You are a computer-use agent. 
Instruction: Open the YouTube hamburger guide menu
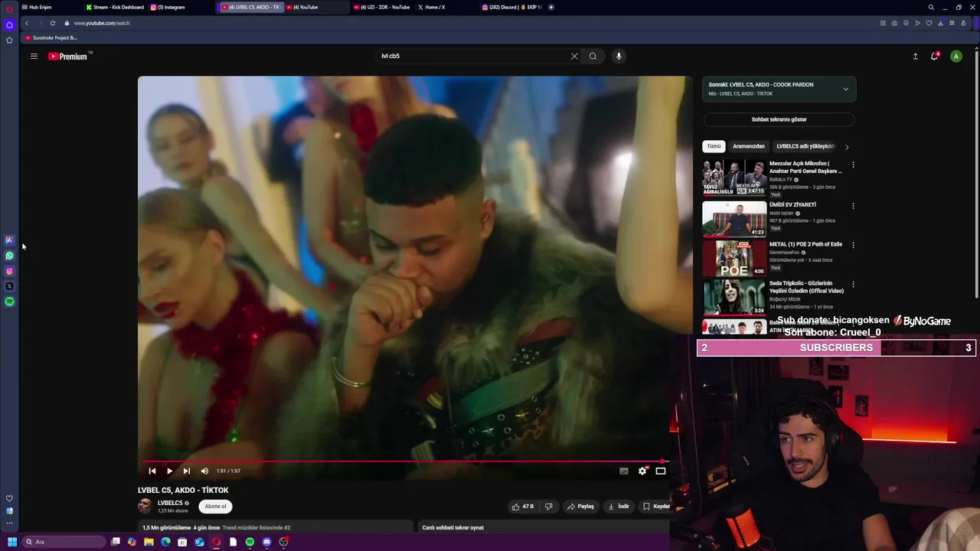coord(34,56)
